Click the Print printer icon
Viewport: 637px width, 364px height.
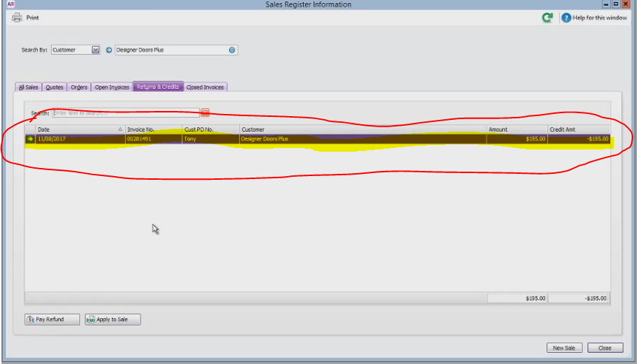pos(16,18)
